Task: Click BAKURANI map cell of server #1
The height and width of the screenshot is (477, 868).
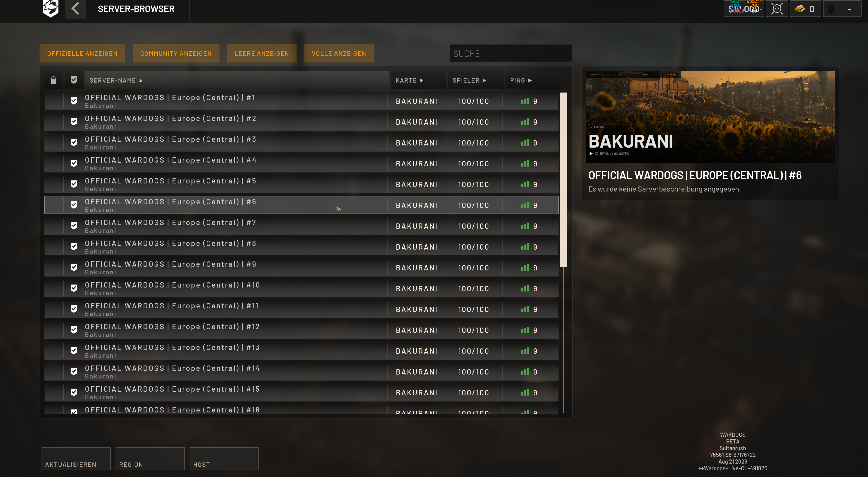Action: [416, 101]
